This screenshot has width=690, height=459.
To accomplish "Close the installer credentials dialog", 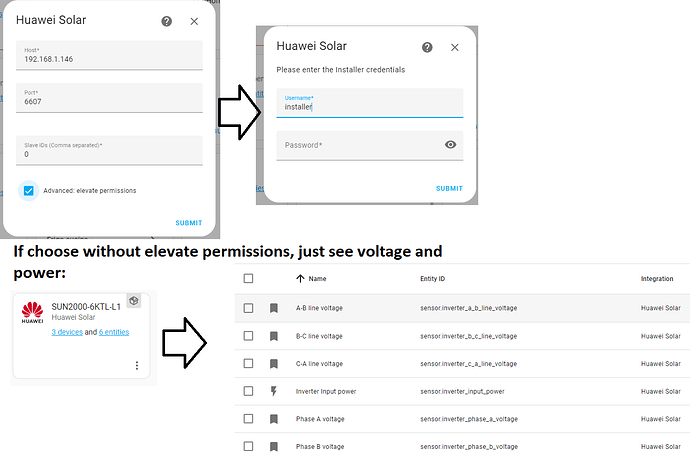I will [455, 47].
